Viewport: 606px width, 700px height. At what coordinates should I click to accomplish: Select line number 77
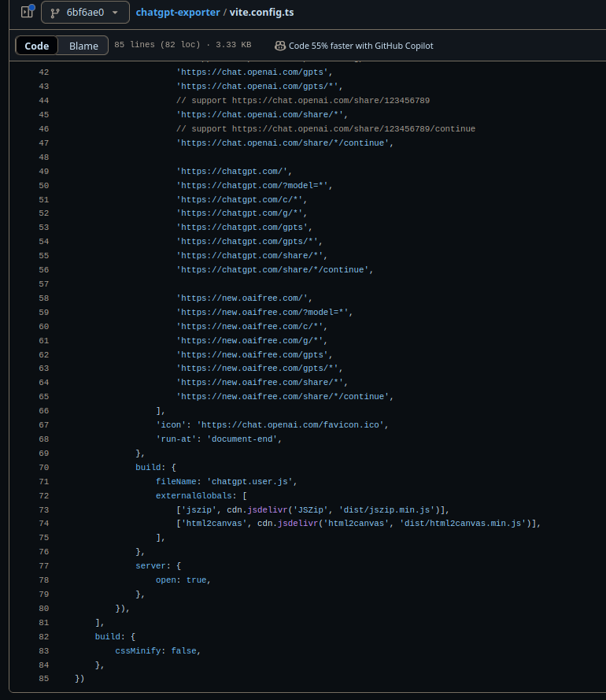pos(44,566)
